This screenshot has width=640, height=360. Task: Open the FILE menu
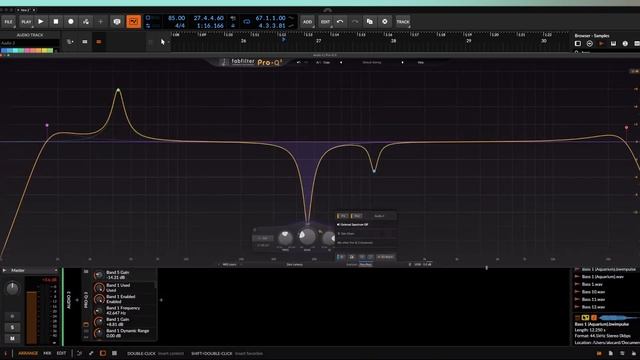(8, 22)
